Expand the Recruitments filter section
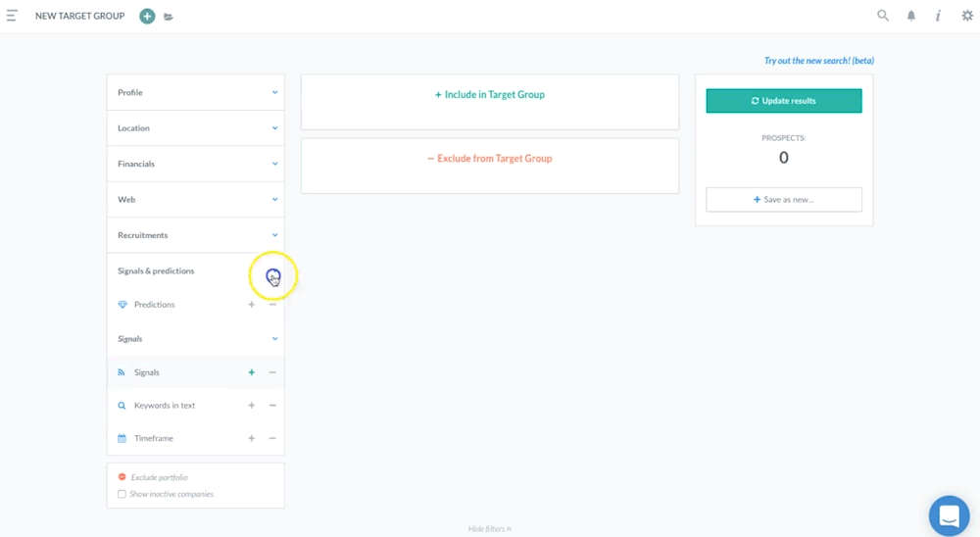 pyautogui.click(x=196, y=235)
